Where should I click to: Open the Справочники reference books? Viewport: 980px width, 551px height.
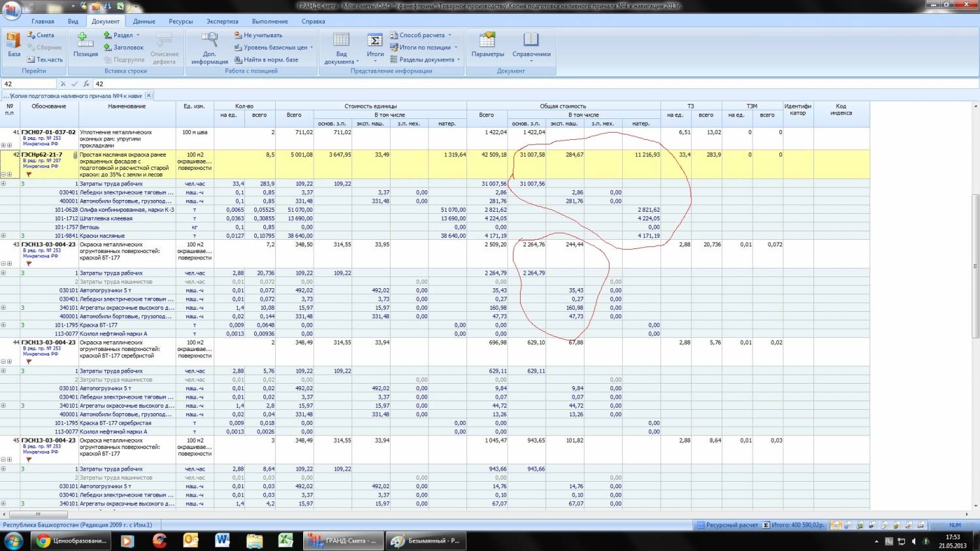(531, 44)
